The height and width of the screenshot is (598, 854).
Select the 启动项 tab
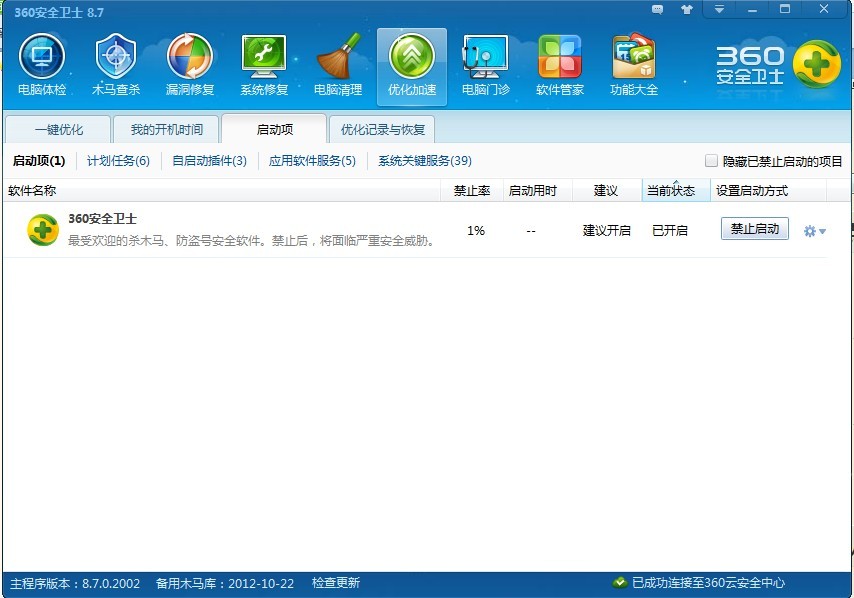point(274,130)
